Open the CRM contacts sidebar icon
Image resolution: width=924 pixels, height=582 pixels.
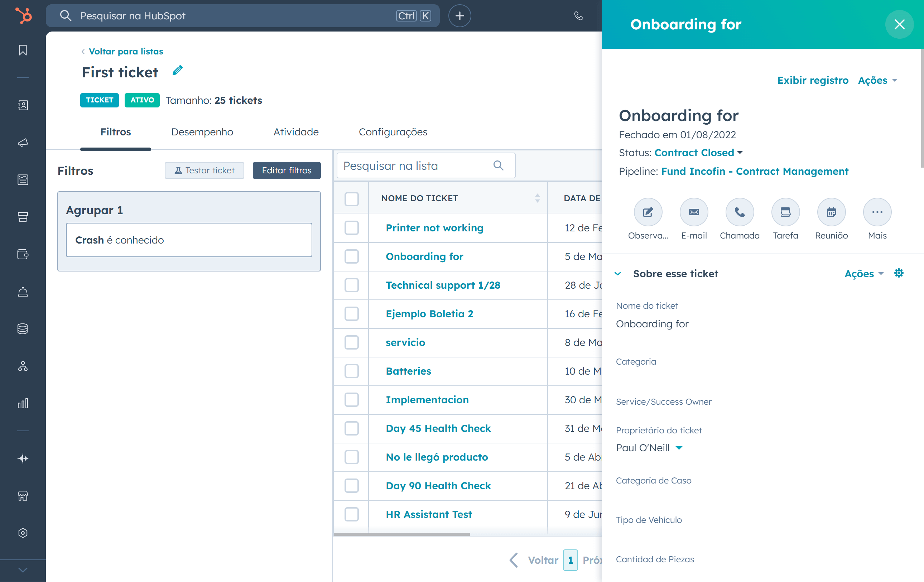(x=23, y=105)
